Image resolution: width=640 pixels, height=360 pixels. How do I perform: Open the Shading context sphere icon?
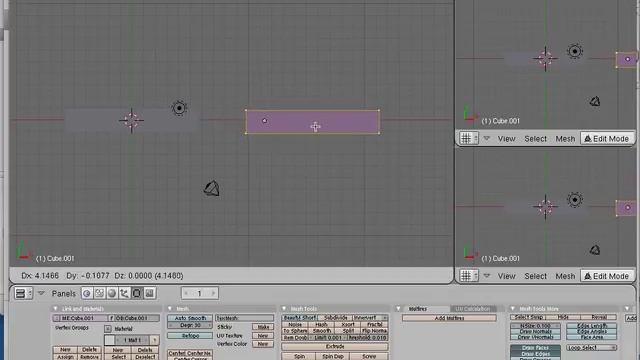pyautogui.click(x=112, y=293)
